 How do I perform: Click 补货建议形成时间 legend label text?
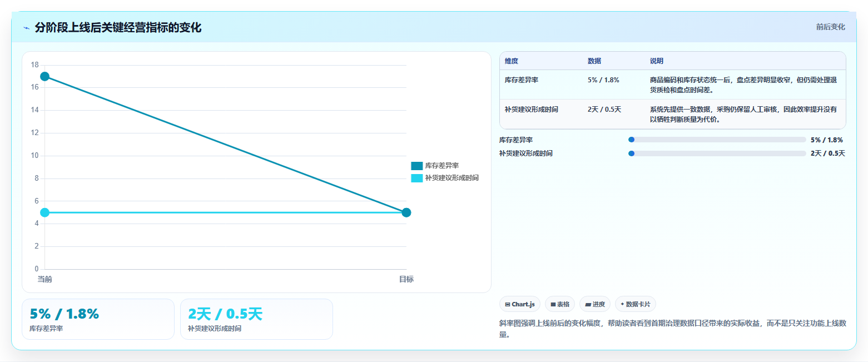click(x=452, y=178)
